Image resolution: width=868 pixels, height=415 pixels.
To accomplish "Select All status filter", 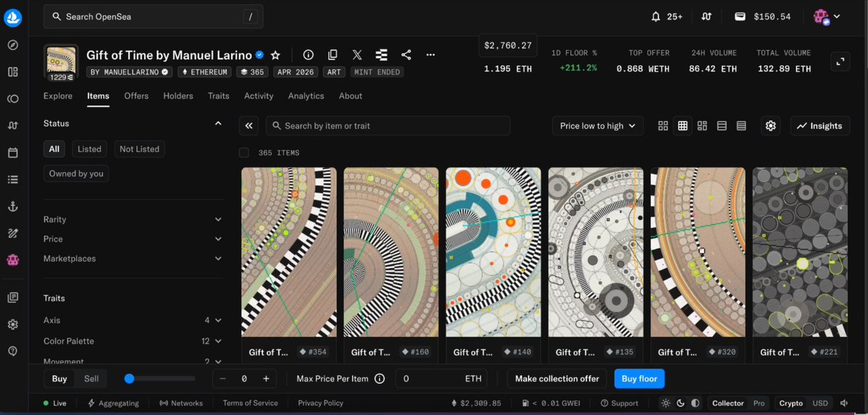I will click(x=54, y=149).
